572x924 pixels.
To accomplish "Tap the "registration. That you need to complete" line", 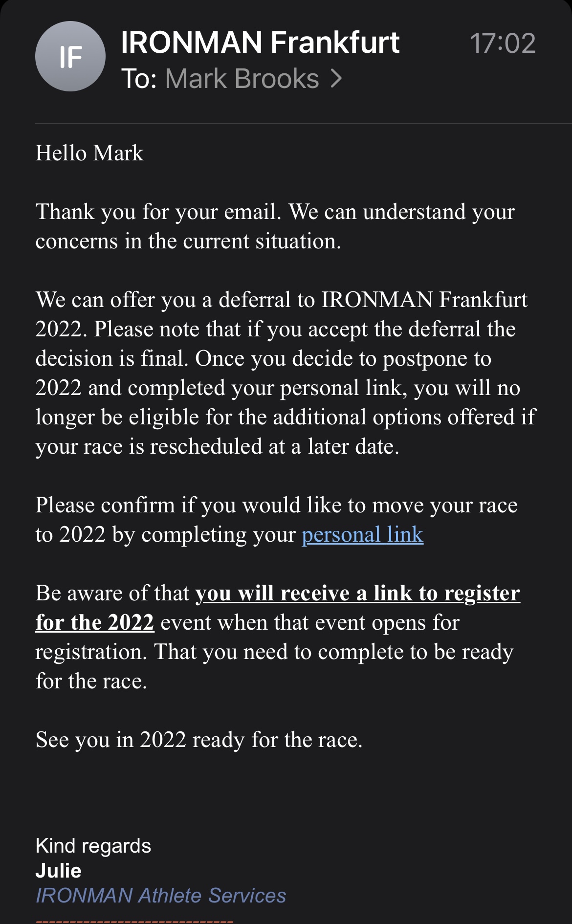I will pos(274,652).
